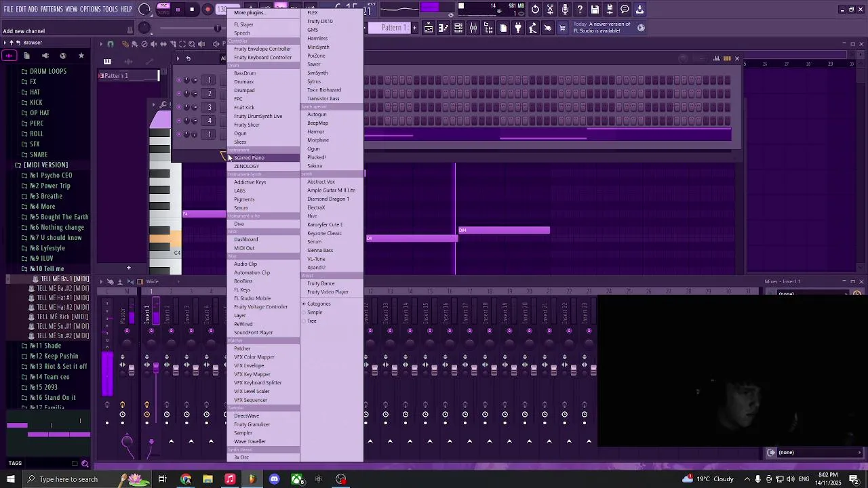This screenshot has height=488, width=868.
Task: Open the FILE menu
Action: coord(8,9)
